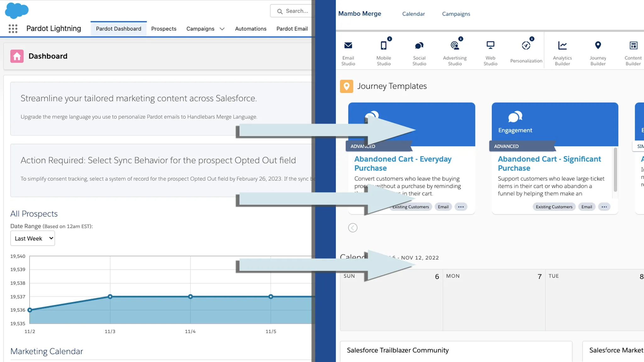Click Existing Customers tag on Everyday card
This screenshot has height=362, width=644.
(x=410, y=207)
